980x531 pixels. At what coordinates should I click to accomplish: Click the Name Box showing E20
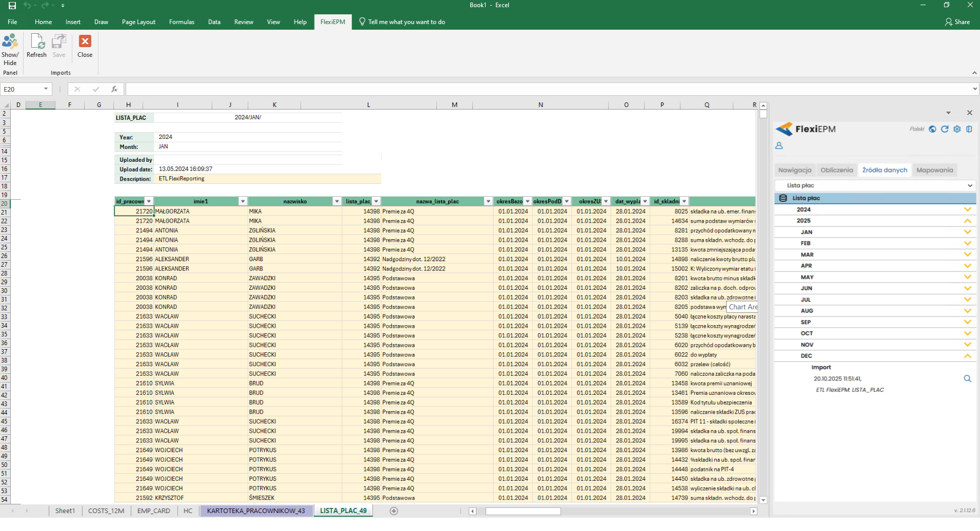click(22, 89)
